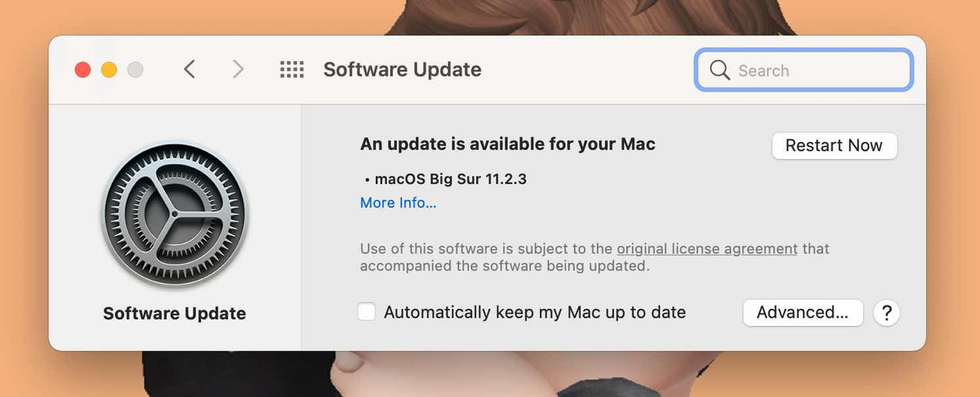The height and width of the screenshot is (397, 980).
Task: Click the forward chevron arrow
Action: point(238,70)
